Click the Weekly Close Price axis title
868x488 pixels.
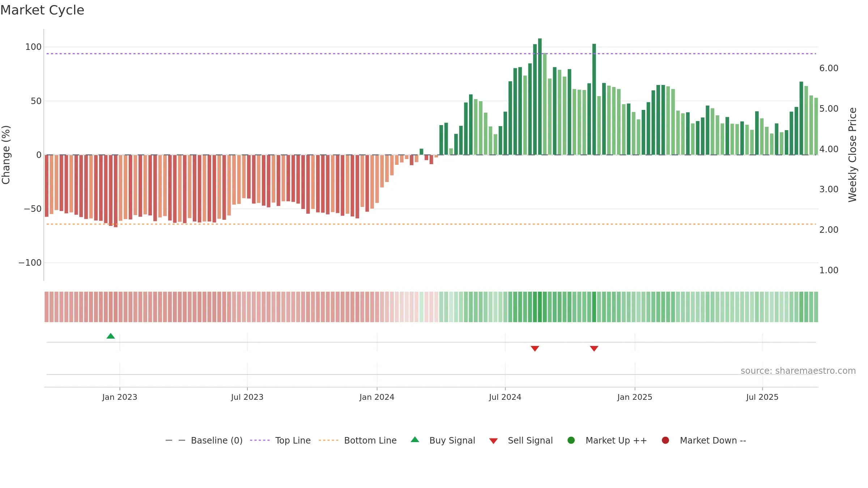[852, 155]
